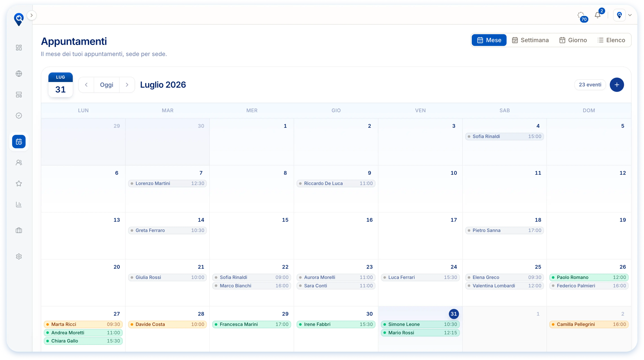
Task: Select day 15 in the calendar
Action: pos(285,220)
